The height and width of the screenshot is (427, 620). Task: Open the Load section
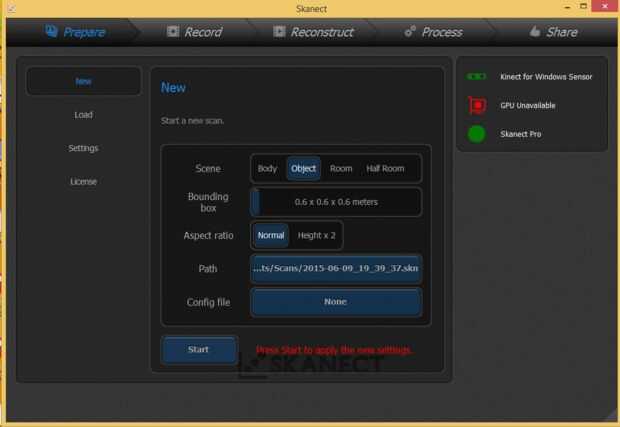tap(83, 115)
